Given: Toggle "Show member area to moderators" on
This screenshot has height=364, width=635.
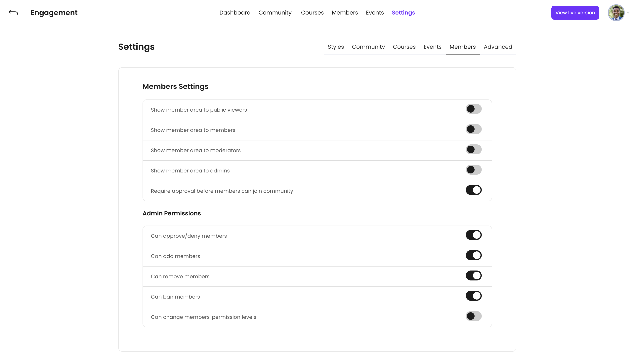Looking at the screenshot, I should 474,150.
